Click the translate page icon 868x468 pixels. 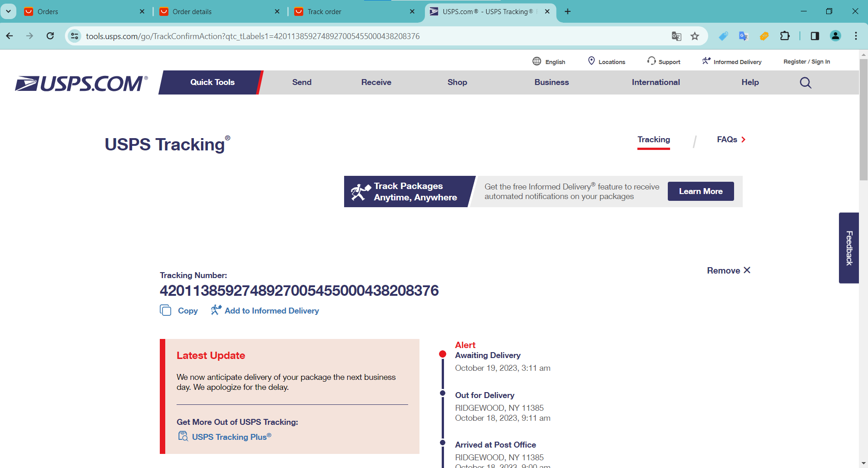tap(676, 36)
